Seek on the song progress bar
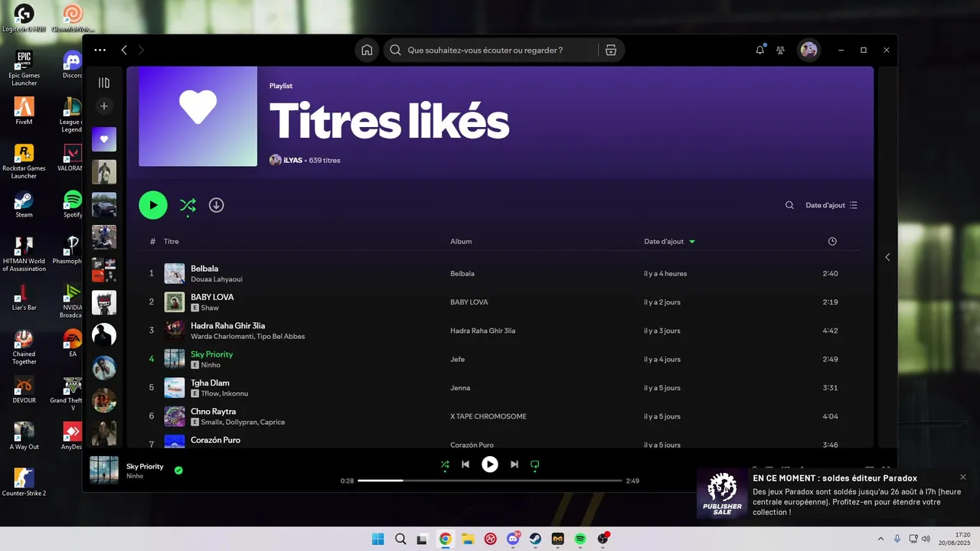Viewport: 980px width, 551px height. pyautogui.click(x=490, y=481)
